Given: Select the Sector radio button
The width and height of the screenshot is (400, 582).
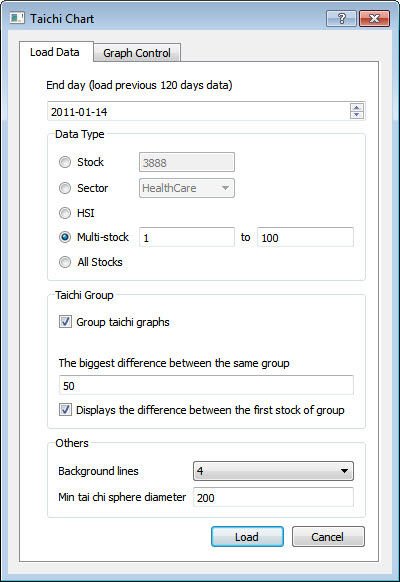Looking at the screenshot, I should click(65, 188).
